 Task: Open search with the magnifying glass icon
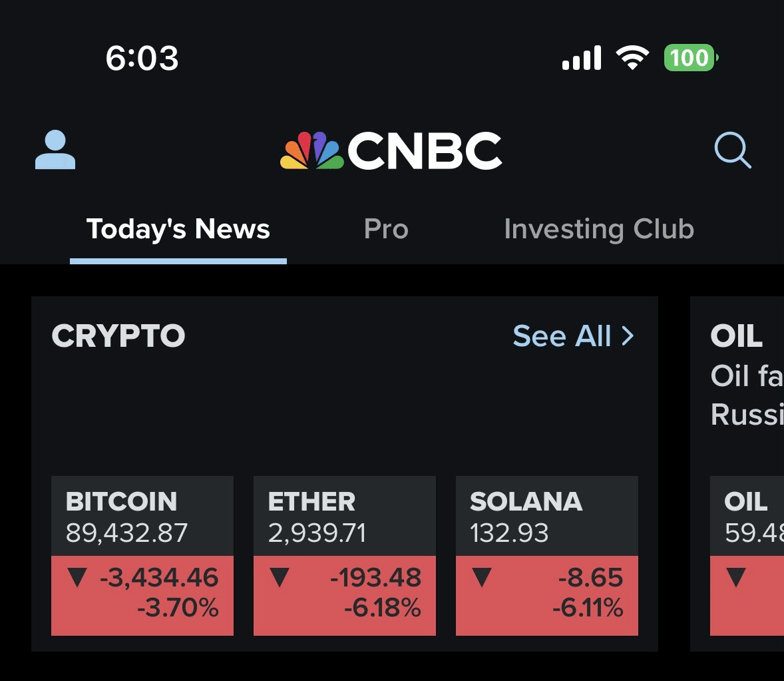coord(733,150)
